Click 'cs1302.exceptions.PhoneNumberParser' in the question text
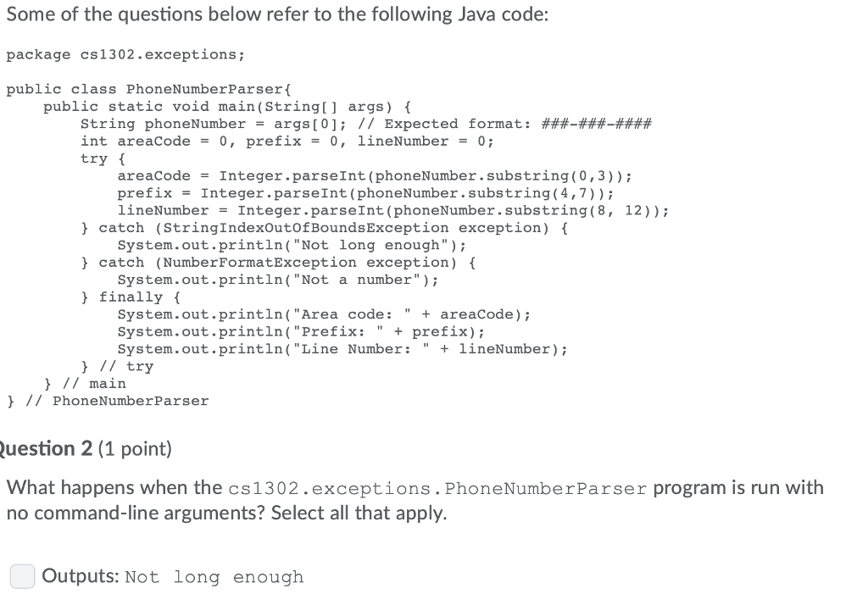868x605 pixels. 437,489
